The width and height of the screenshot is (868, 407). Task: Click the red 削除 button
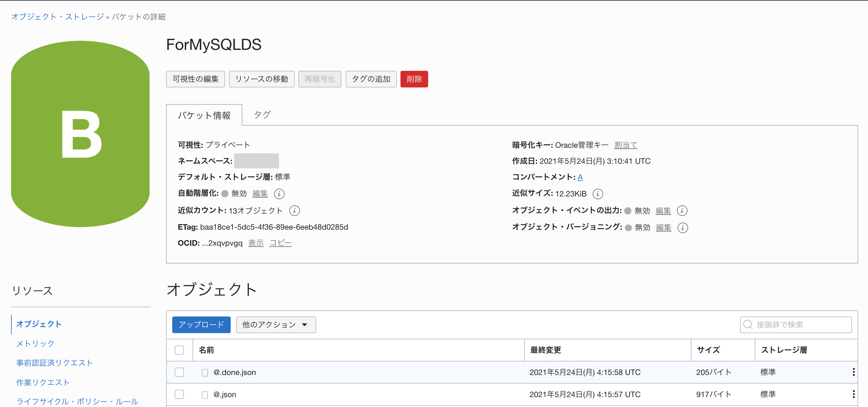pos(414,79)
